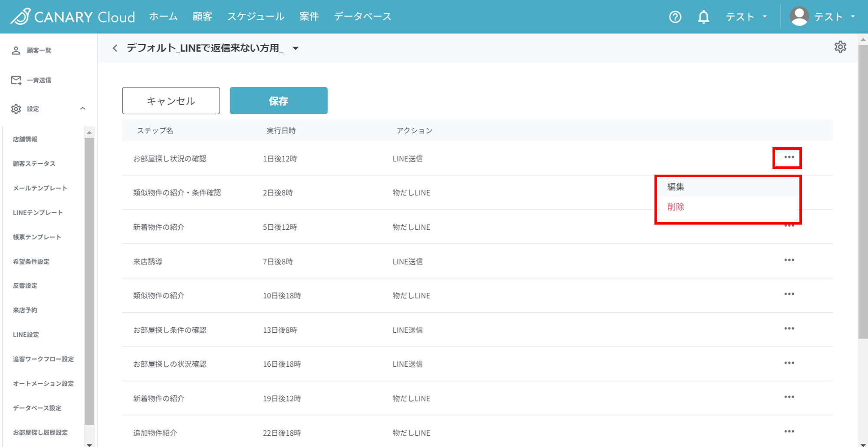868x447 pixels.
Task: Click step name 追加物件紹介
Action: (x=155, y=433)
